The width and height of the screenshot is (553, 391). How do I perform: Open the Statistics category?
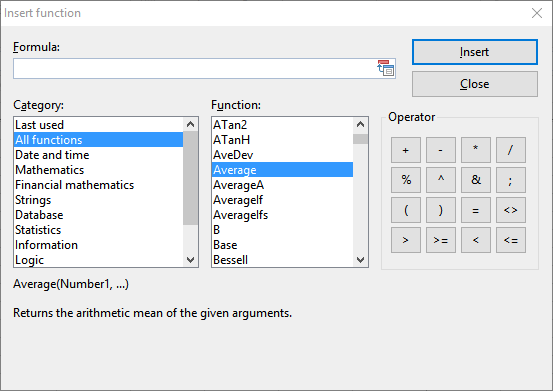click(98, 230)
